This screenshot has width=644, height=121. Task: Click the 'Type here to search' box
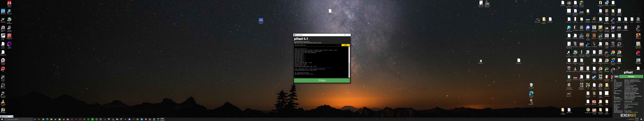pyautogui.click(x=19, y=119)
